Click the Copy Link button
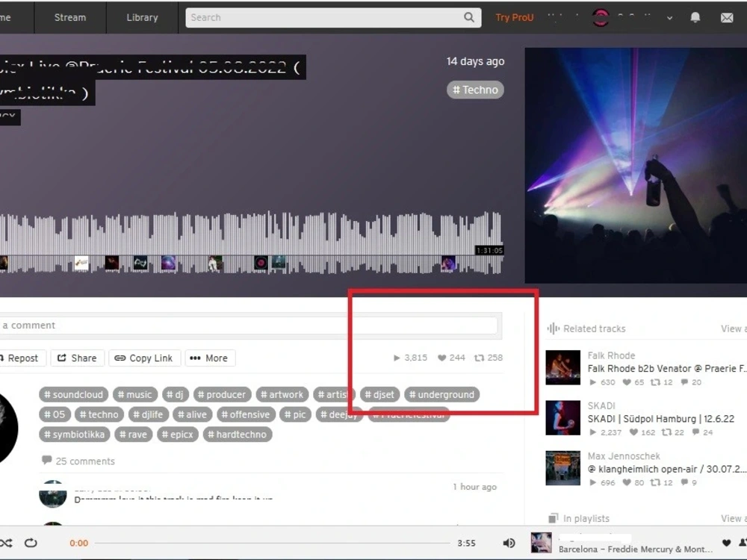Viewport: 747px width, 560px height. [x=144, y=358]
